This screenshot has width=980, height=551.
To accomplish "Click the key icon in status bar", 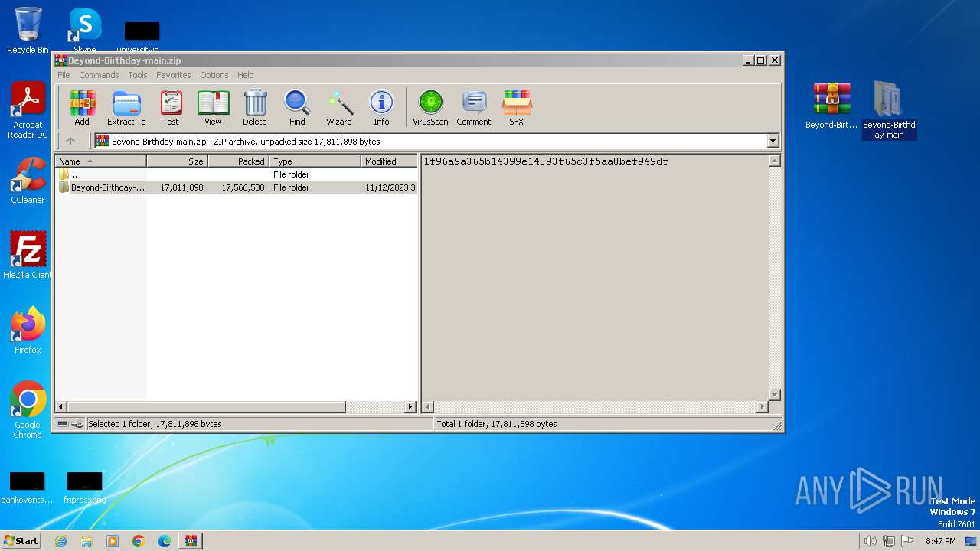I will click(77, 424).
